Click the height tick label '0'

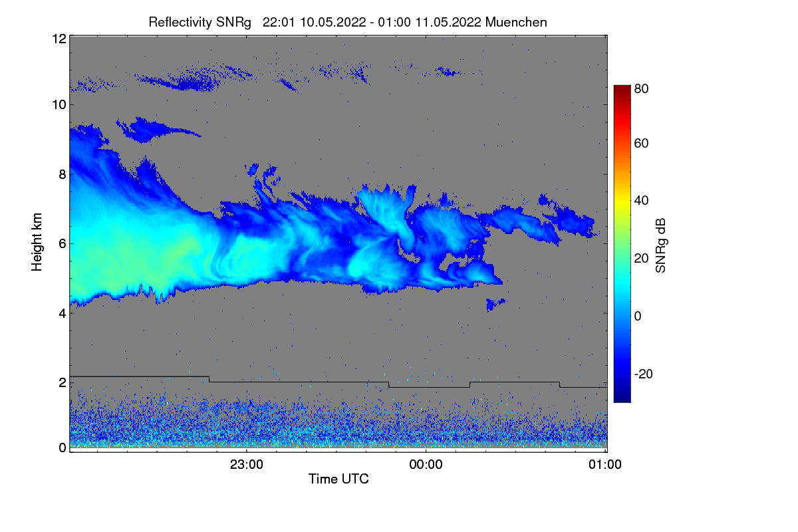coord(62,448)
